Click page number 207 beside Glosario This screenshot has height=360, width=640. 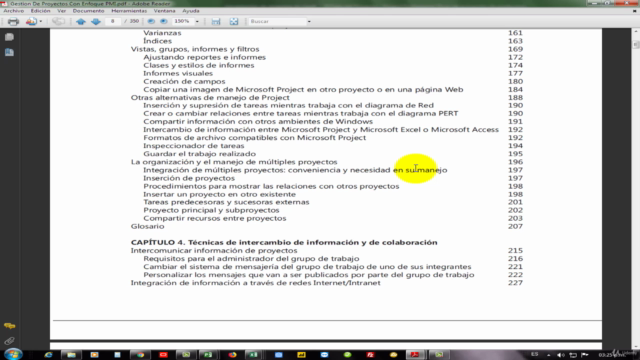coord(515,227)
